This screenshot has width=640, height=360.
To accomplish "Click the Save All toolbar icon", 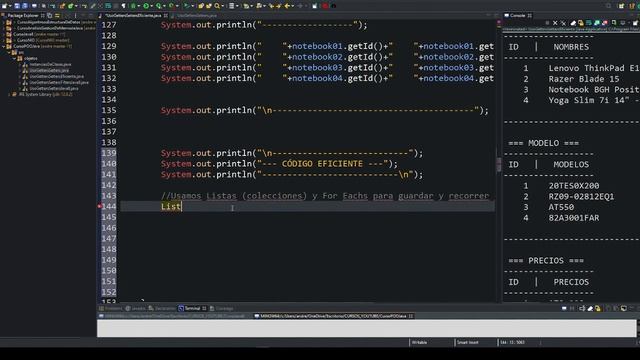I will click(25, 6).
